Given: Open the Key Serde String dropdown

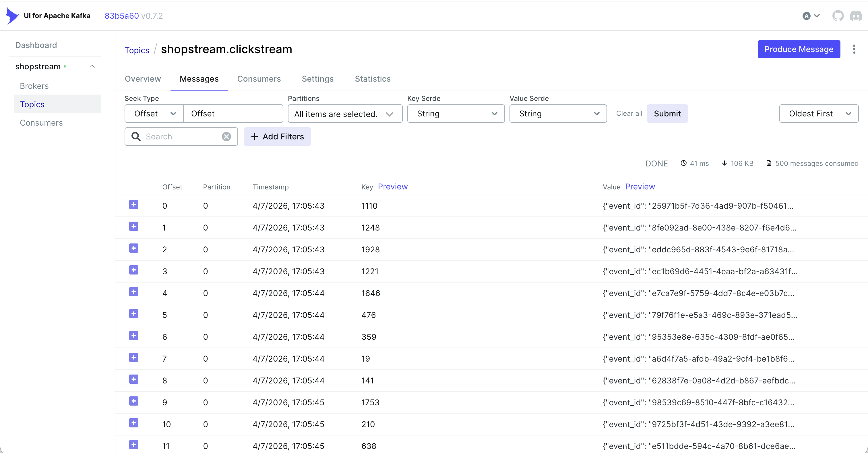Looking at the screenshot, I should [x=456, y=114].
